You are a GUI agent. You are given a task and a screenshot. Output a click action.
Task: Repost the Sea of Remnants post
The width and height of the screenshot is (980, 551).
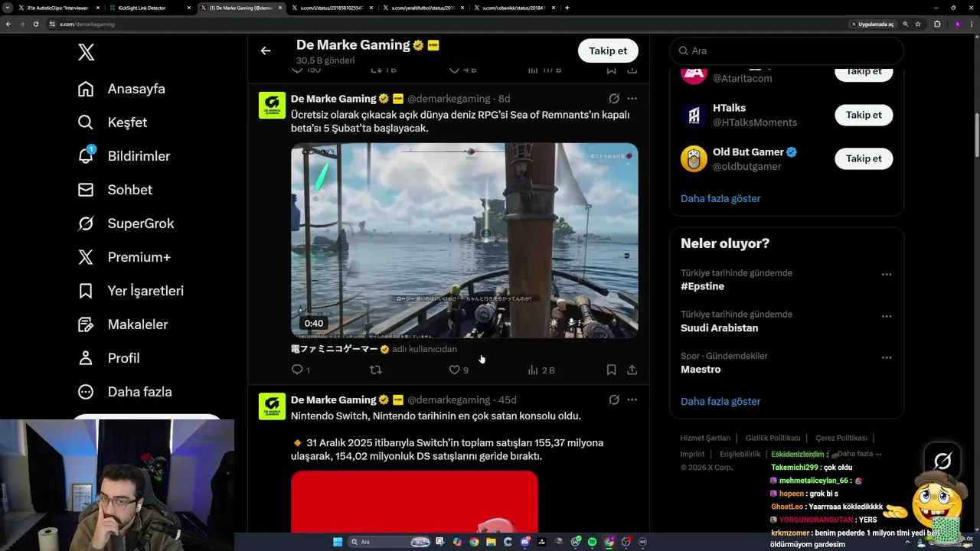(375, 370)
